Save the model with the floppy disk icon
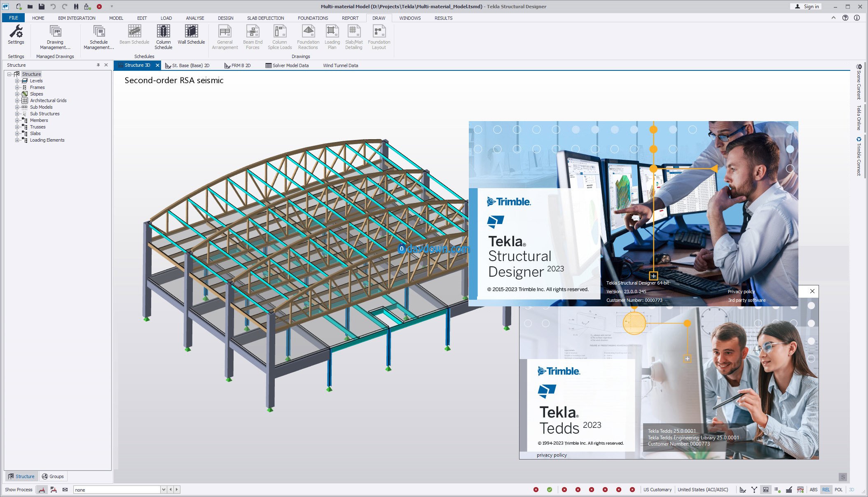 click(x=42, y=7)
